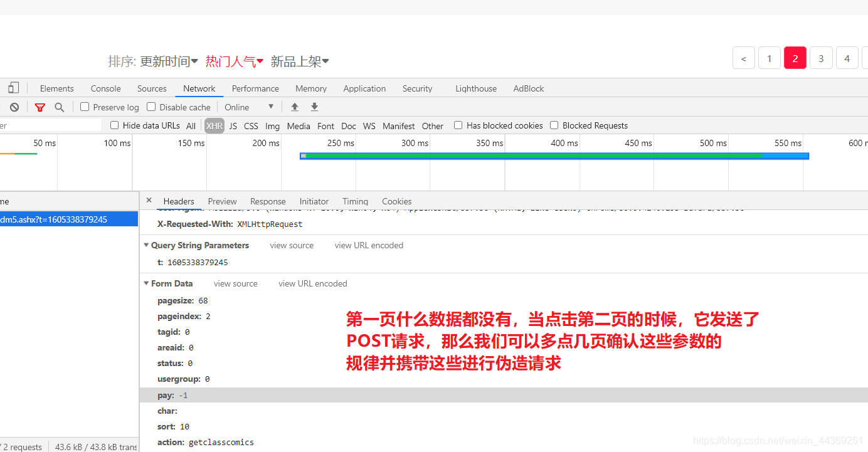This screenshot has height=452, width=868.
Task: Click the import HAR upload arrow
Action: (295, 107)
